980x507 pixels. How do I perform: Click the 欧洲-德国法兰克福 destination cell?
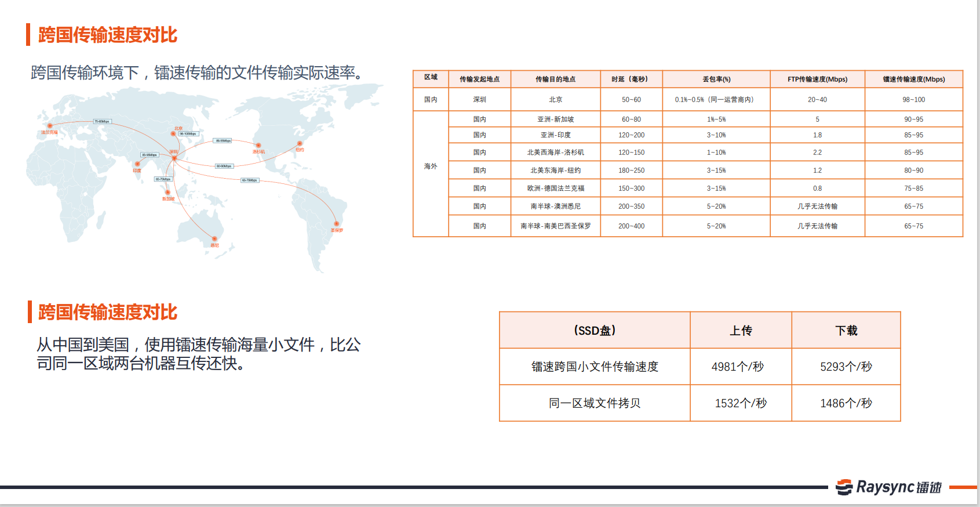coord(555,188)
